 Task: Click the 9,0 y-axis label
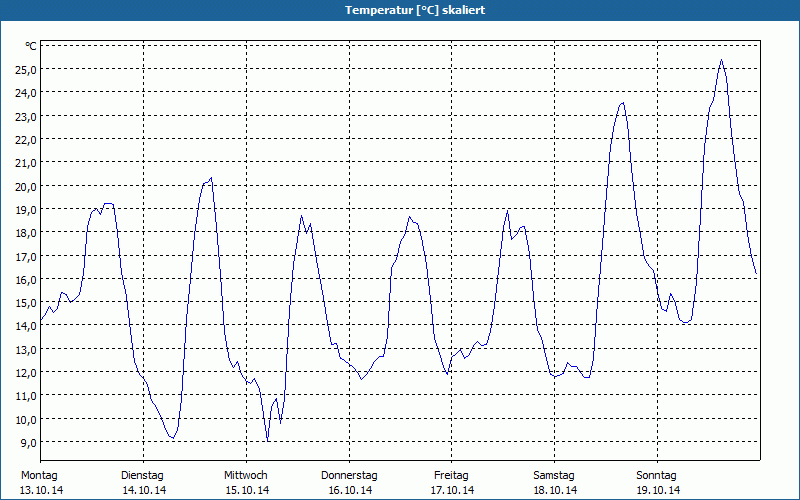point(28,443)
